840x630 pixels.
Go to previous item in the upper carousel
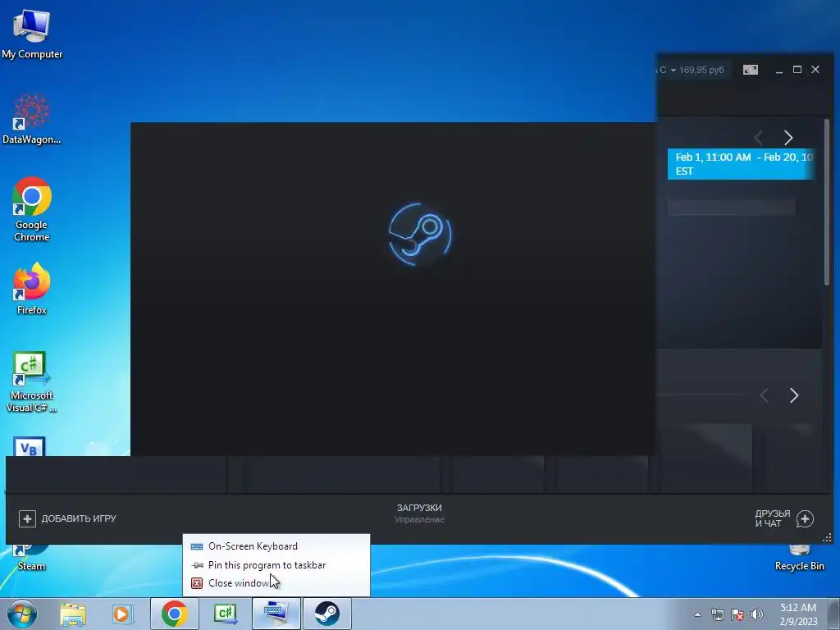tap(759, 138)
